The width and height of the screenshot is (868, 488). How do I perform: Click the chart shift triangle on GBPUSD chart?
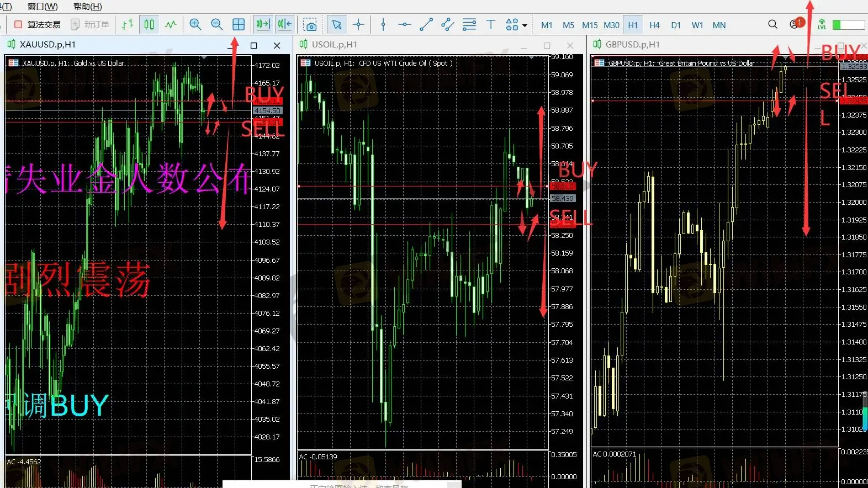pyautogui.click(x=786, y=57)
